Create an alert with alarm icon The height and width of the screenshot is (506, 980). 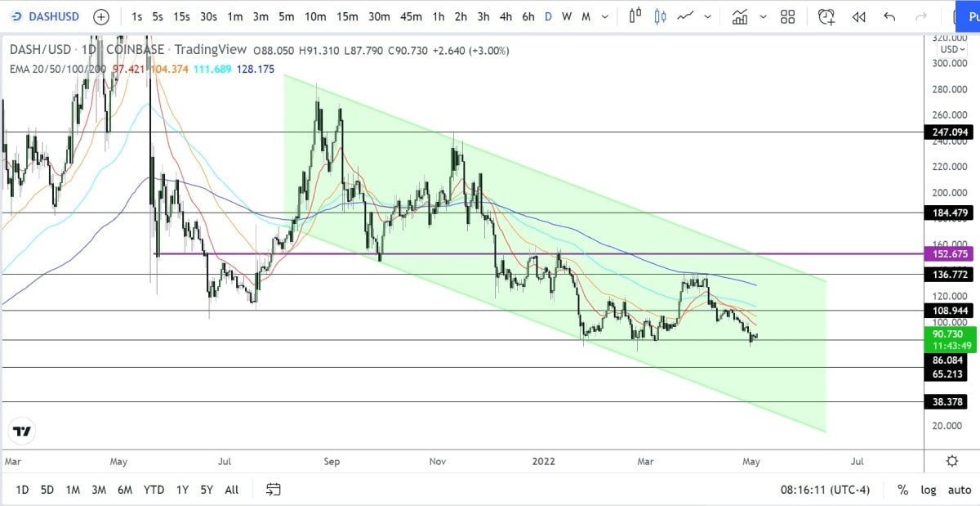(826, 16)
